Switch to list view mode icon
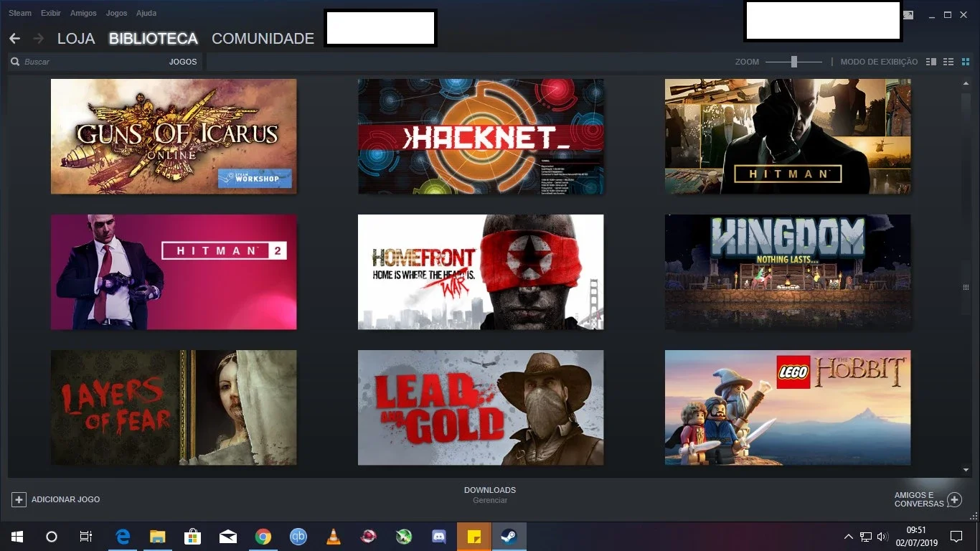980x551 pixels. click(x=948, y=62)
